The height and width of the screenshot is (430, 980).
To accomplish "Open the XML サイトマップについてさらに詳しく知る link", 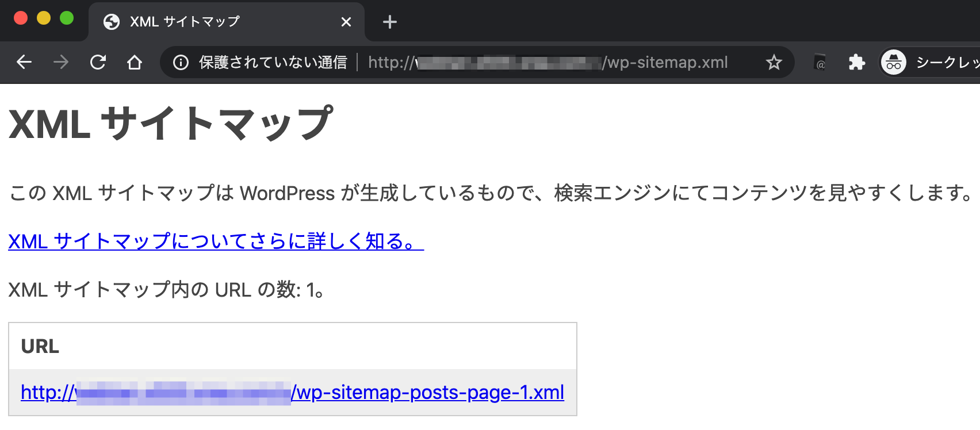I will point(216,241).
